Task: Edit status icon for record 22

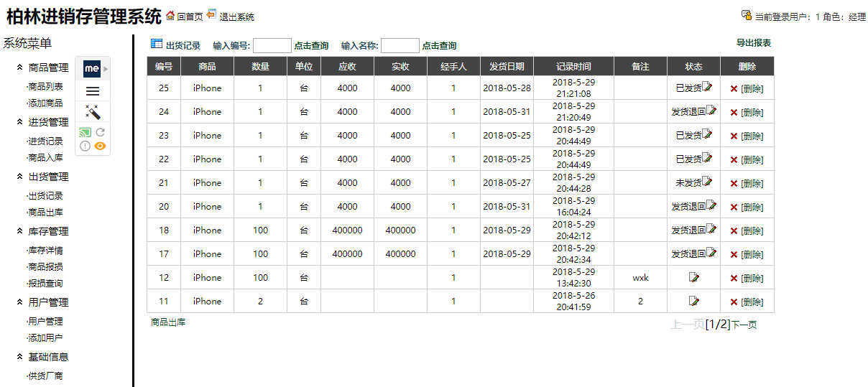Action: (707, 158)
